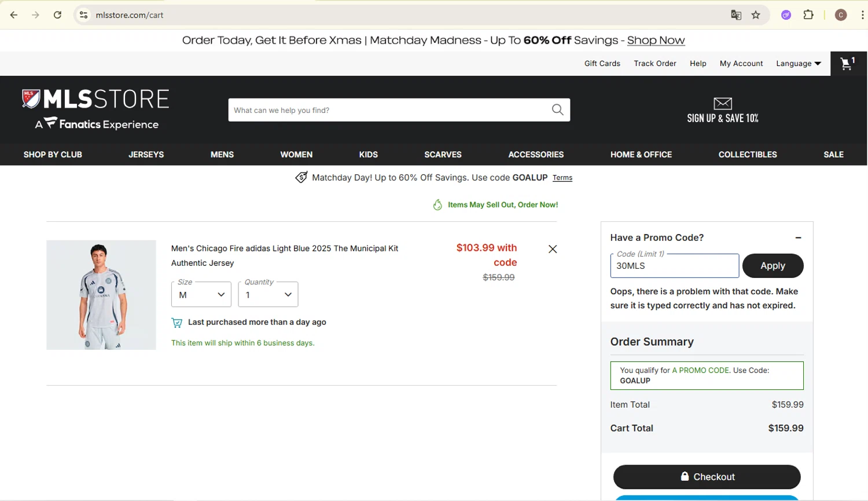Open the Collectibles menu
868x501 pixels.
click(748, 155)
